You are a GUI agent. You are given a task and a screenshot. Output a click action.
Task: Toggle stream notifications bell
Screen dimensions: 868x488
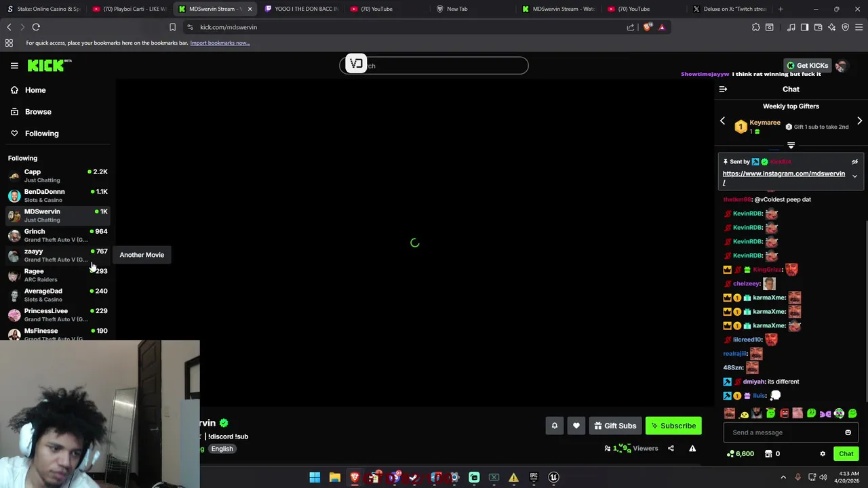click(x=554, y=426)
